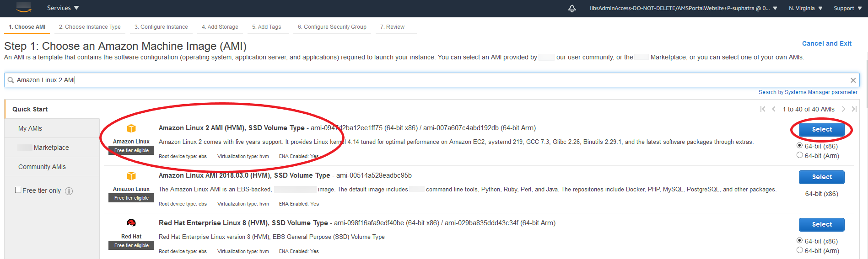
Task: Clear search with the X icon
Action: 853,80
